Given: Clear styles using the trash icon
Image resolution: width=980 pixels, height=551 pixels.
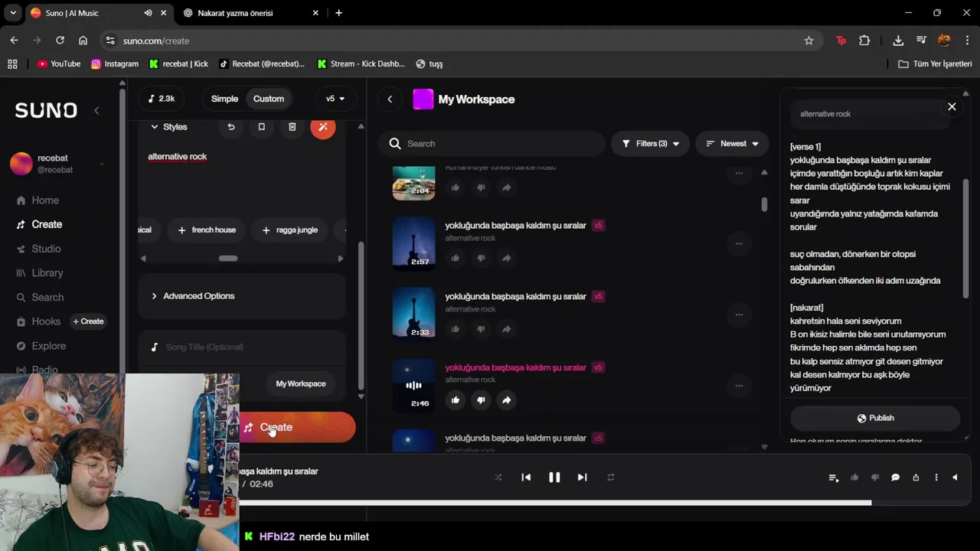Looking at the screenshot, I should click(292, 127).
